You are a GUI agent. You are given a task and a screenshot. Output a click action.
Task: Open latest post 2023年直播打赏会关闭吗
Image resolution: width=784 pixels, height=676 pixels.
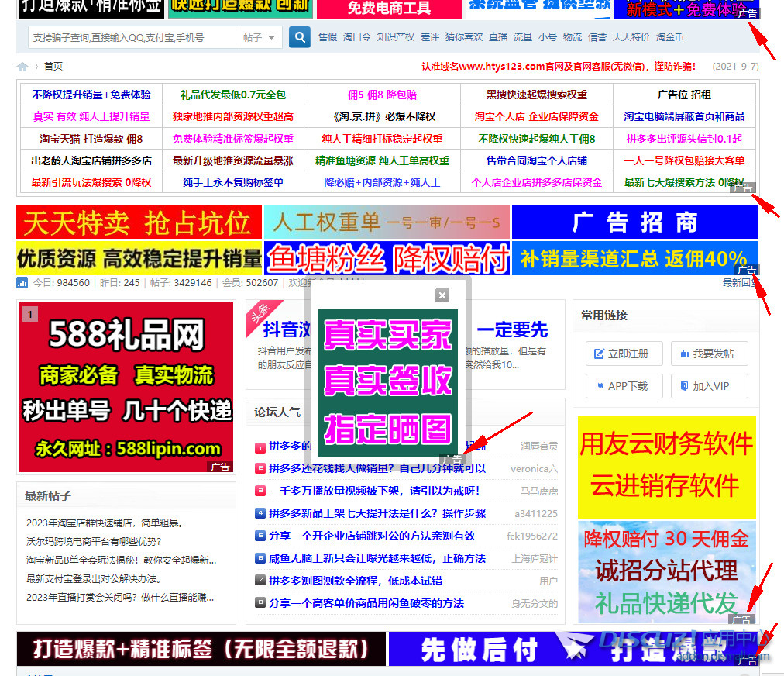coord(120,598)
